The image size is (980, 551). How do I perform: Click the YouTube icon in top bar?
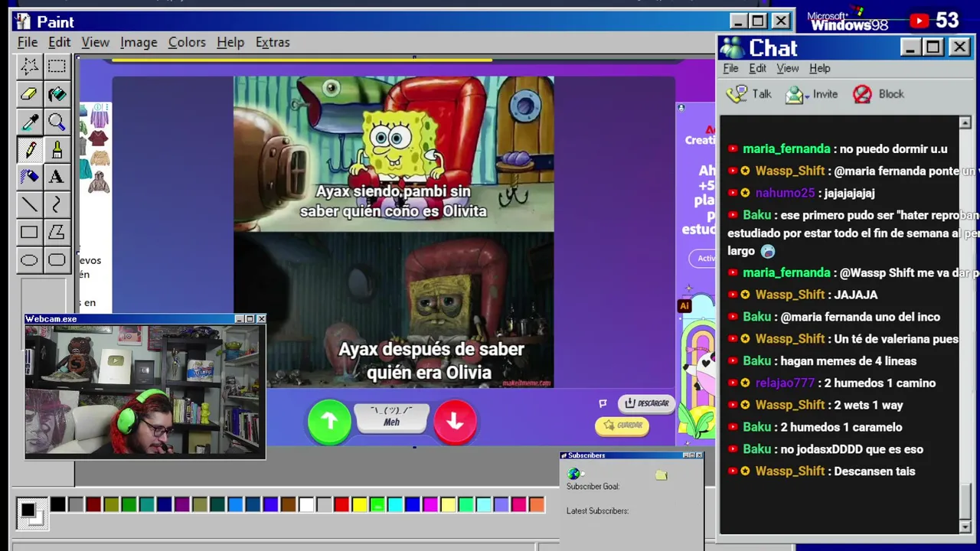pos(919,21)
